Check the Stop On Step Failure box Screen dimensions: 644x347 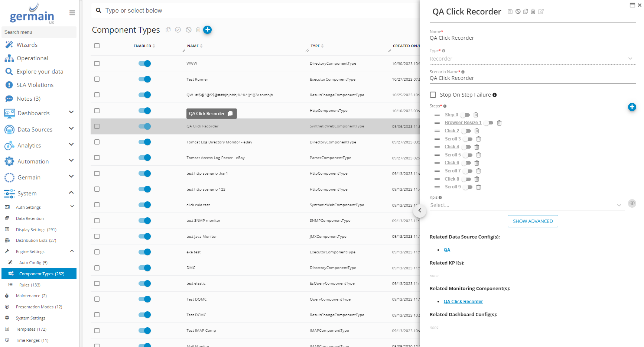coord(433,95)
